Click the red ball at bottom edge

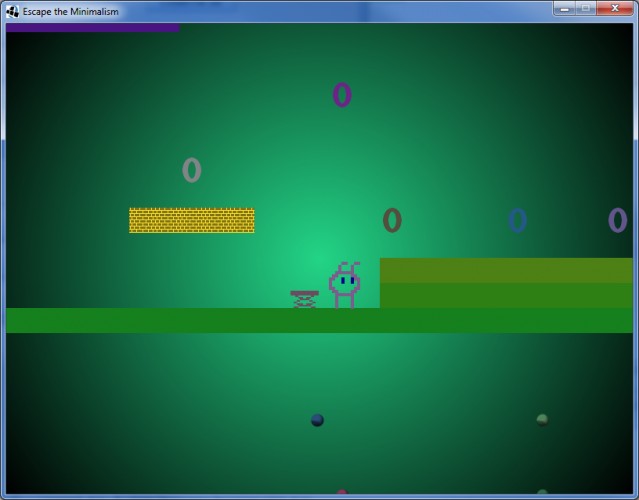pyautogui.click(x=342, y=492)
